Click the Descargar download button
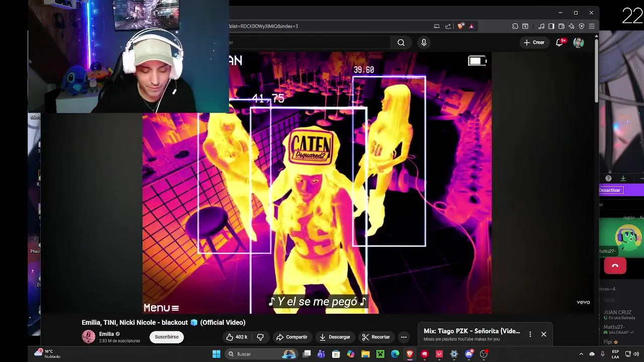This screenshot has width=644, height=362. pos(335,337)
